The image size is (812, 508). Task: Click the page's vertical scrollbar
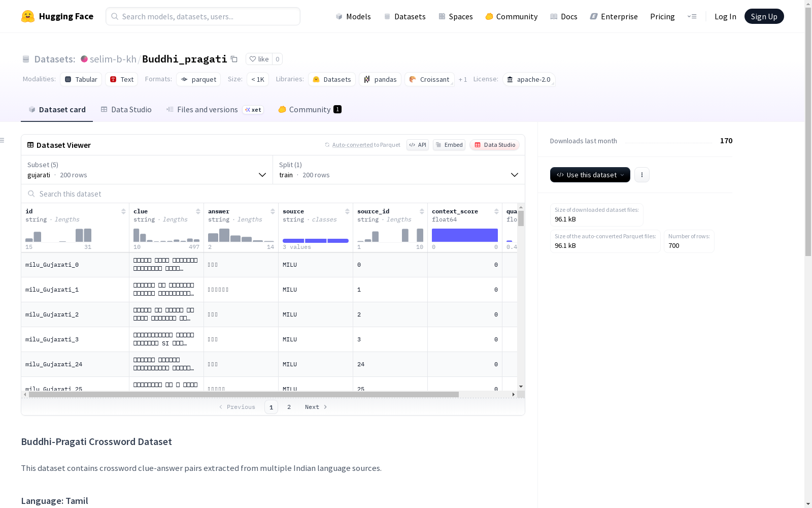[808, 132]
